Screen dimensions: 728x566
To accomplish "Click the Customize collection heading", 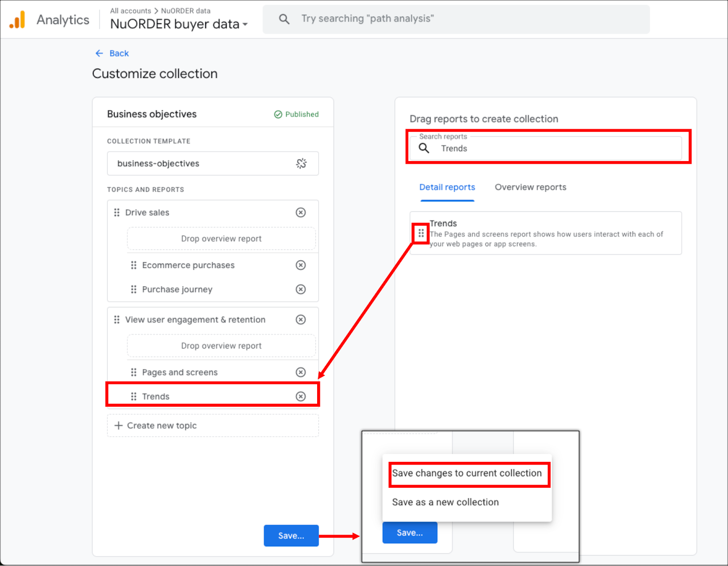I will 155,74.
